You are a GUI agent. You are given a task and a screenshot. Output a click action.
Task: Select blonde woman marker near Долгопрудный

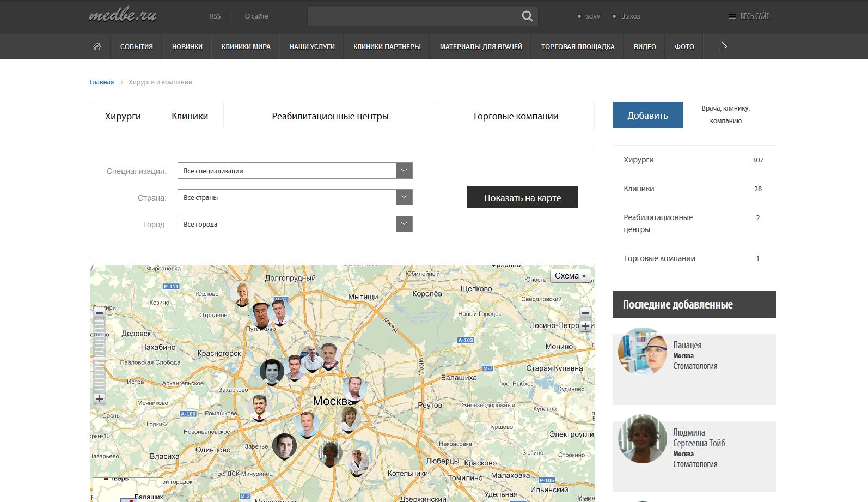(242, 294)
